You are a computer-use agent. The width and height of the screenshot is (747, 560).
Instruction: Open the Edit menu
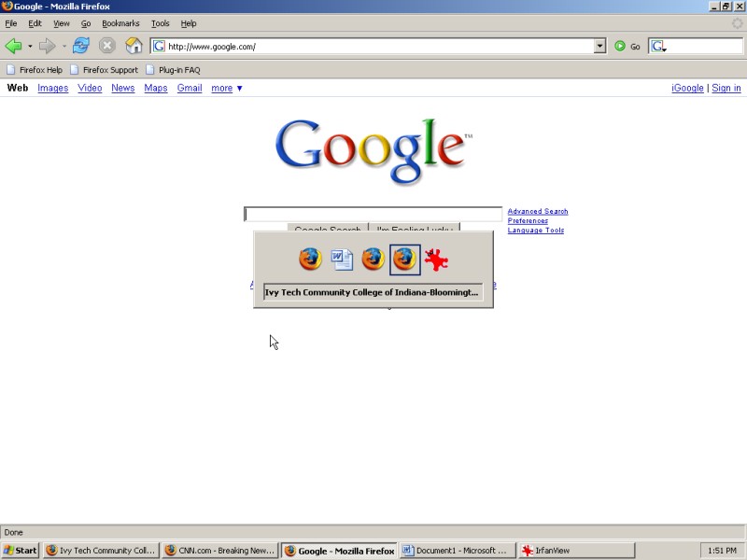[x=35, y=23]
